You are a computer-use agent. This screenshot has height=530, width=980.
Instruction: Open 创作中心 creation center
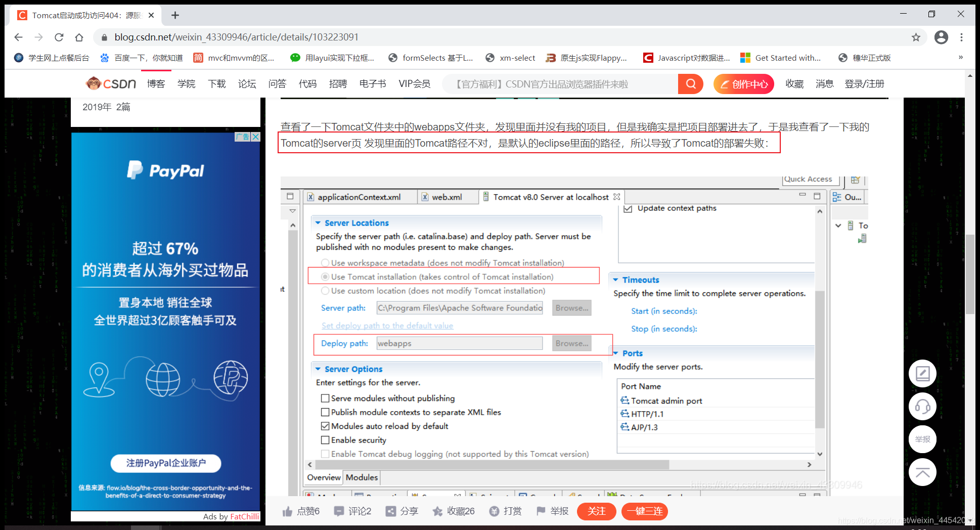(744, 84)
